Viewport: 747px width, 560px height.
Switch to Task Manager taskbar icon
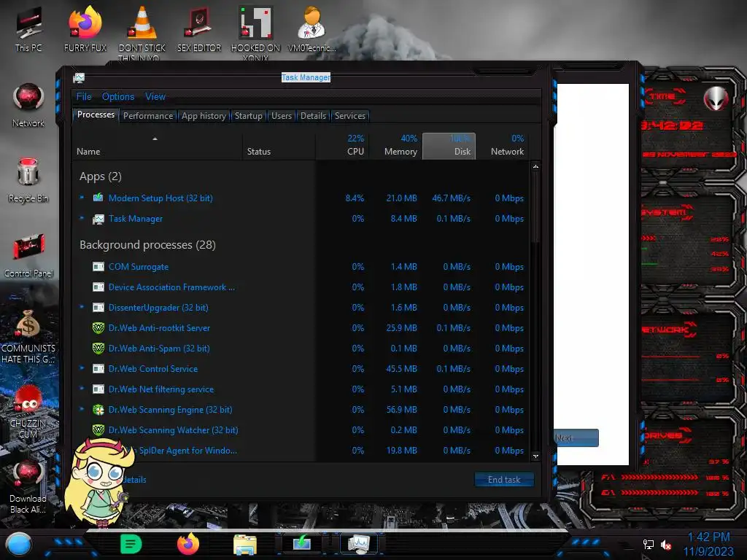359,544
